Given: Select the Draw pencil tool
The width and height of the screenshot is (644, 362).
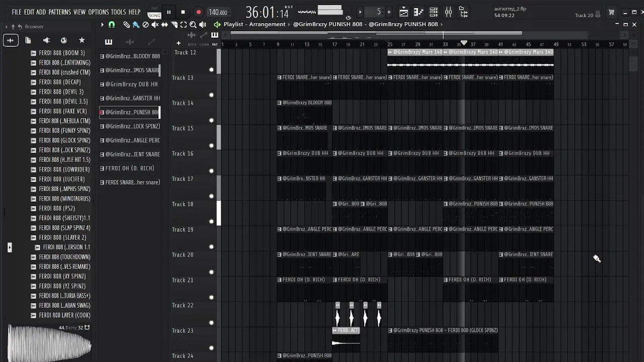Looking at the screenshot, I should click(x=126, y=24).
